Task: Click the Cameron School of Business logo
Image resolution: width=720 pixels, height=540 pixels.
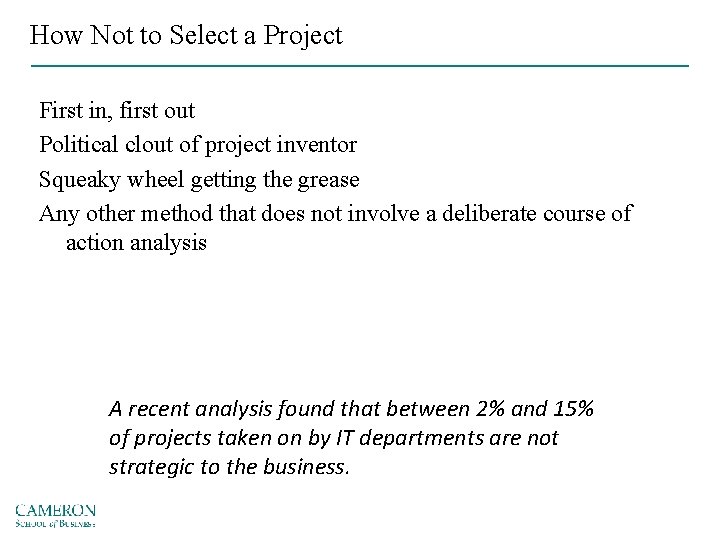Action: pyautogui.click(x=56, y=513)
